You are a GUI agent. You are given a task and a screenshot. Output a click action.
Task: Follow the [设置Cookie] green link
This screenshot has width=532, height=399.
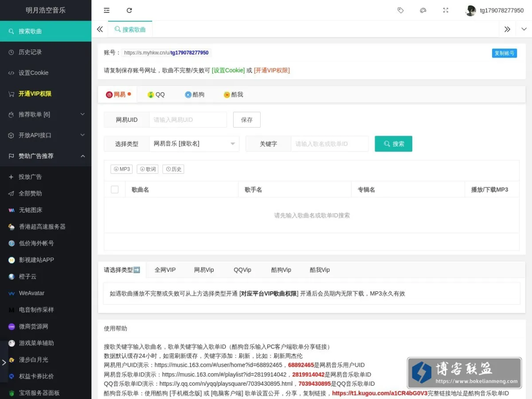click(x=228, y=70)
